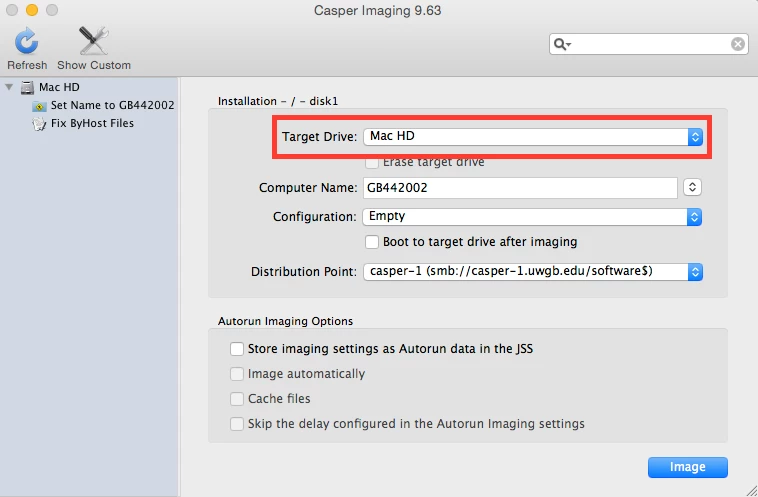The width and height of the screenshot is (758, 497).
Task: Collapse the Mac HD tree disclosure triangle
Action: [9, 88]
